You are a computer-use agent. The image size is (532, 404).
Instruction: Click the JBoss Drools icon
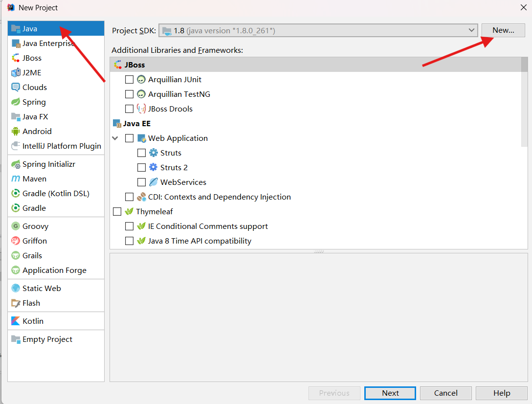coord(141,109)
